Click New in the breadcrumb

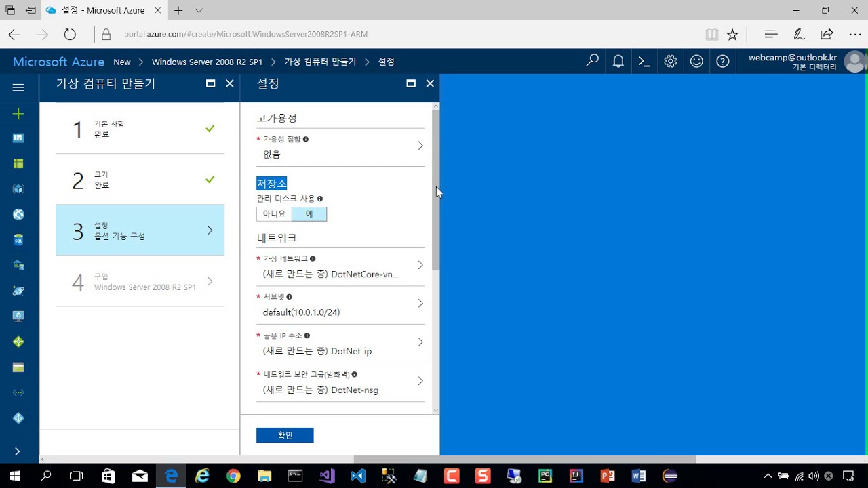pos(122,62)
